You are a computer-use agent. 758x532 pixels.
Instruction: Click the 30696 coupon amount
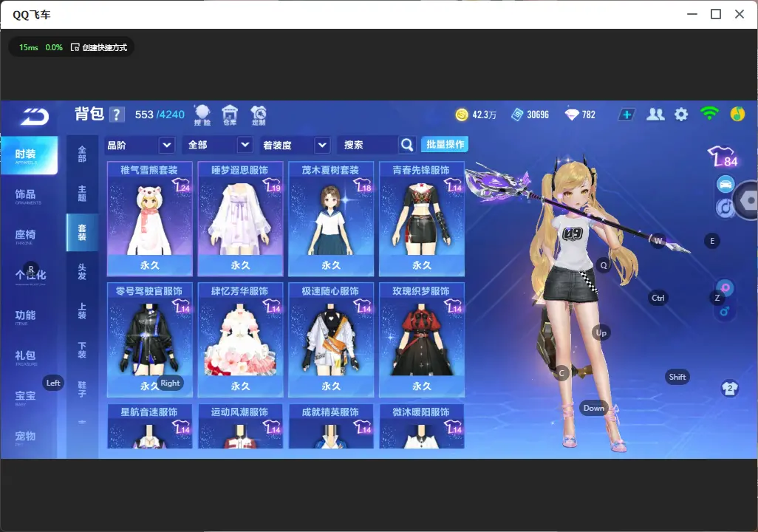[538, 115]
